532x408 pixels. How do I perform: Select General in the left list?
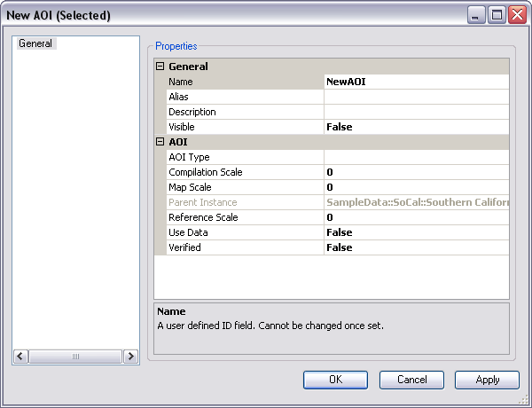[35, 43]
